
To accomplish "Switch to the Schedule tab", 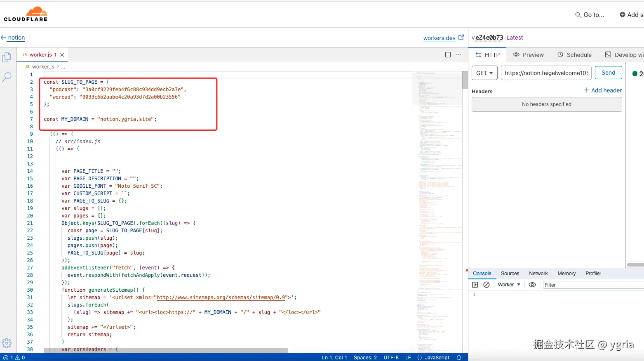I will (x=574, y=55).
